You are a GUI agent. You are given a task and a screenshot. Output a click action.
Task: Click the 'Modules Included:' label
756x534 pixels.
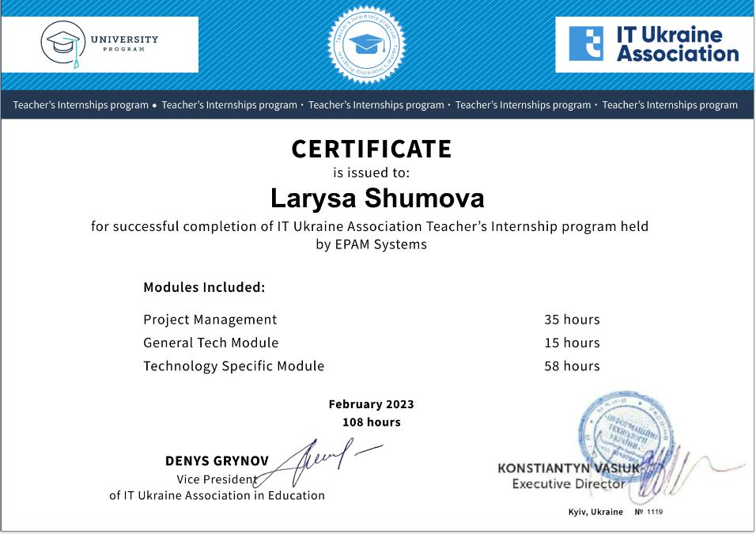pyautogui.click(x=204, y=287)
